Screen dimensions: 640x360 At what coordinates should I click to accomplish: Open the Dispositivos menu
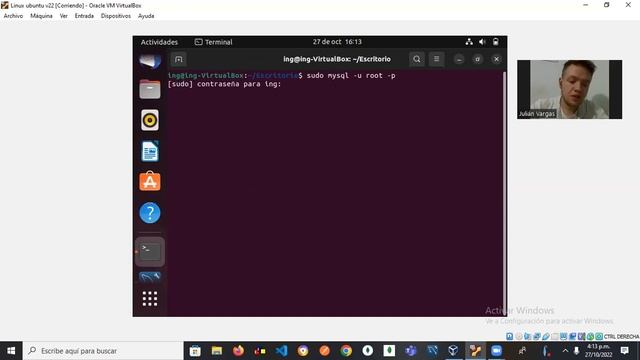(x=116, y=16)
